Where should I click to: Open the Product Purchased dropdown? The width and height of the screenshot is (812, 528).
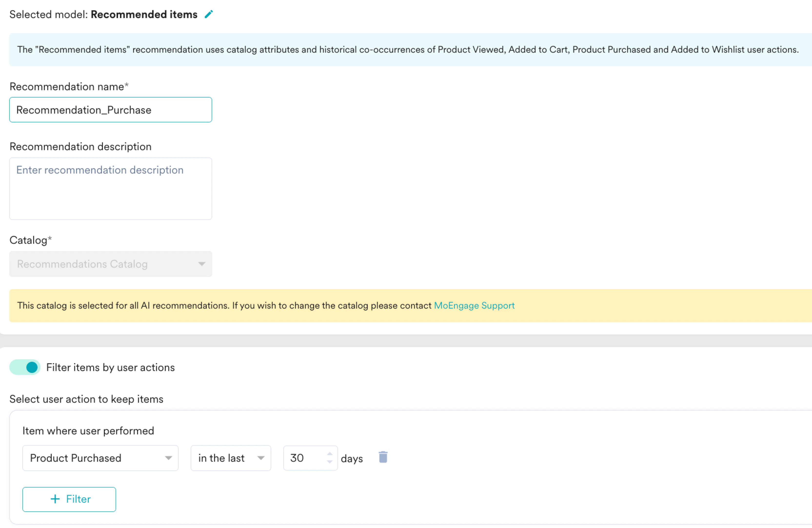pyautogui.click(x=100, y=458)
